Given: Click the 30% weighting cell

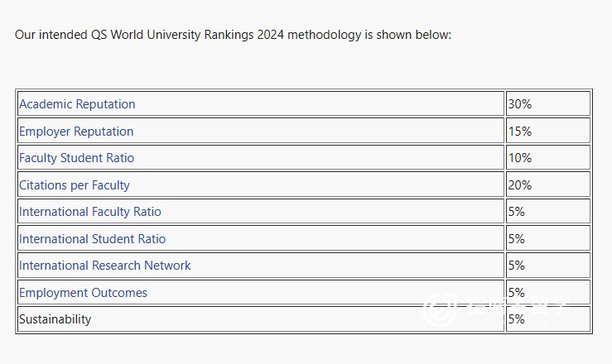Looking at the screenshot, I should coord(548,103).
